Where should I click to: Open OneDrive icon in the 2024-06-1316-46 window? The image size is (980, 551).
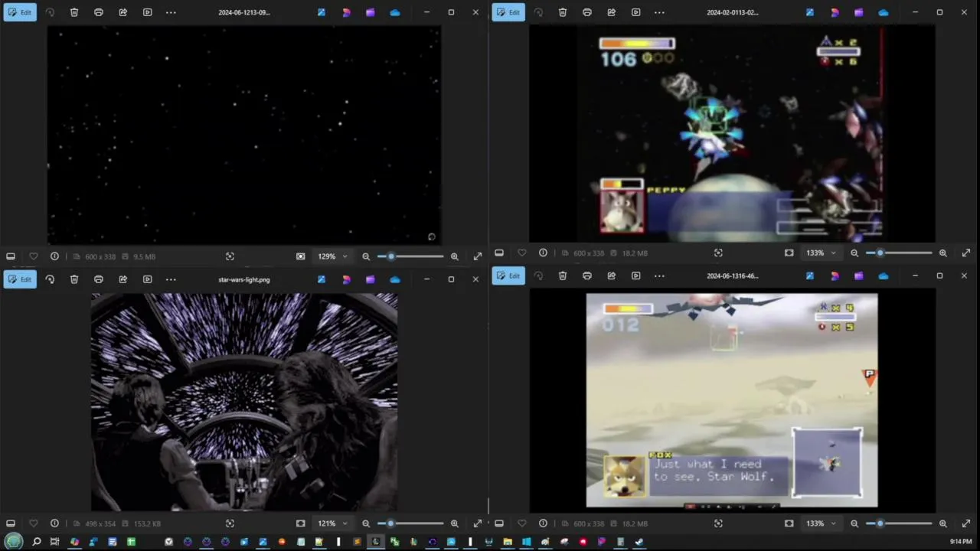point(884,275)
